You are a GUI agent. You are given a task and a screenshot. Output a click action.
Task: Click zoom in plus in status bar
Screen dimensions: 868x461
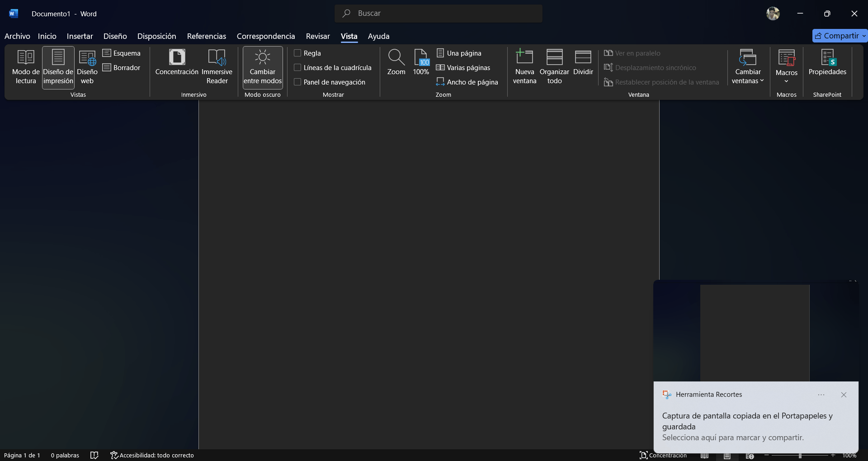coord(833,455)
